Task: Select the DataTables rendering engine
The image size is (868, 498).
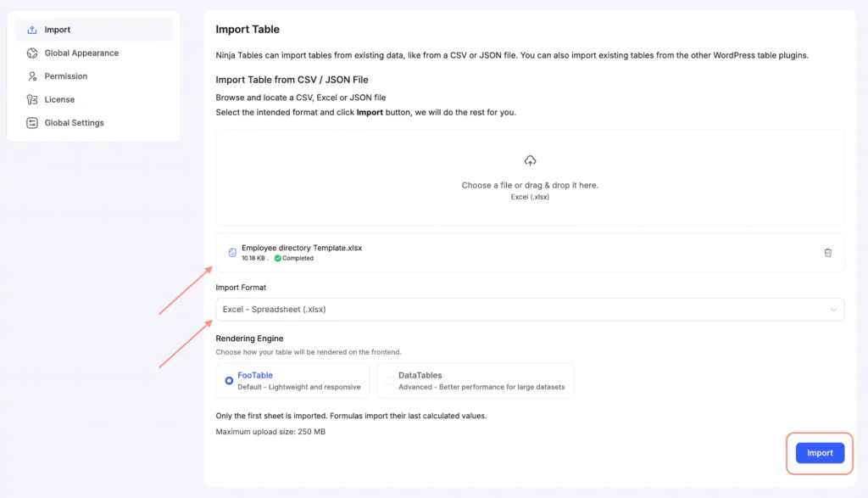Action: pos(475,381)
